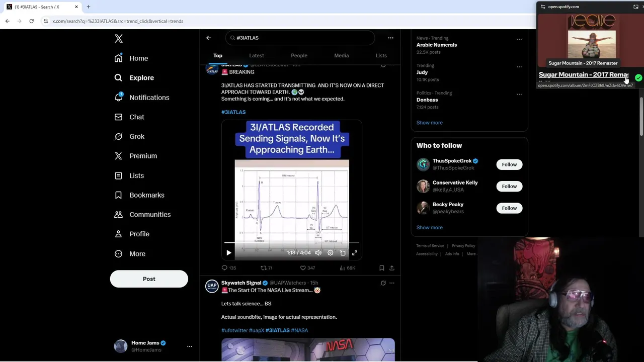Click the Communities sidebar icon
The image size is (644, 362).
click(118, 214)
